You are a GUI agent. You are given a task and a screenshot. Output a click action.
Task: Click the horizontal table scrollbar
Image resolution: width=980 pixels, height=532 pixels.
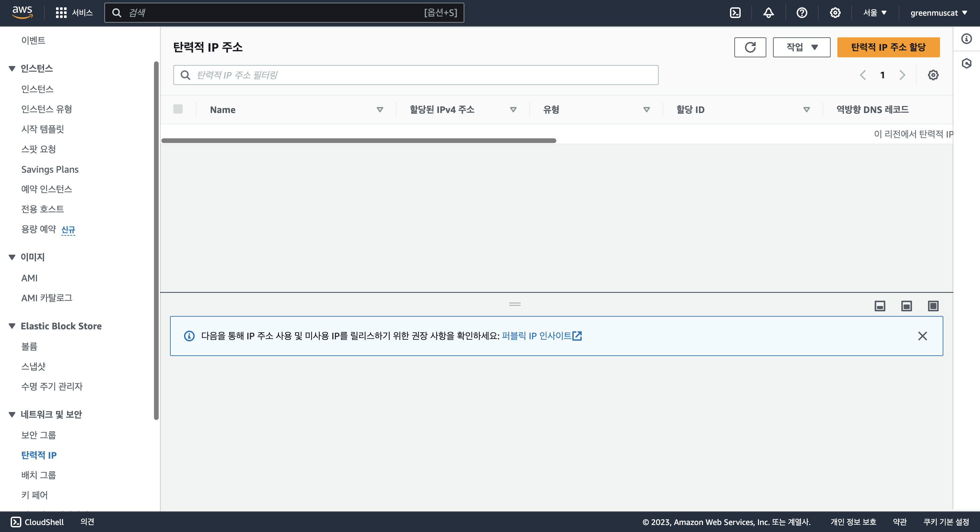click(358, 141)
